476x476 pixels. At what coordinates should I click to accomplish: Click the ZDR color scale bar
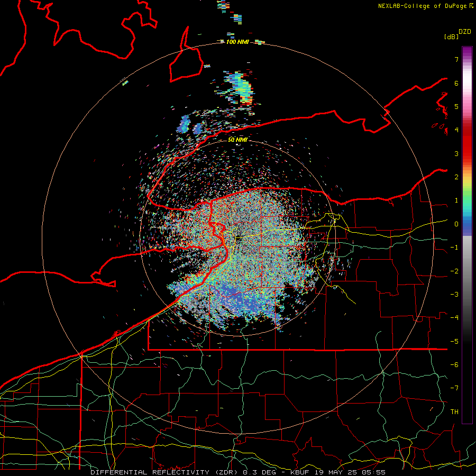click(x=467, y=235)
